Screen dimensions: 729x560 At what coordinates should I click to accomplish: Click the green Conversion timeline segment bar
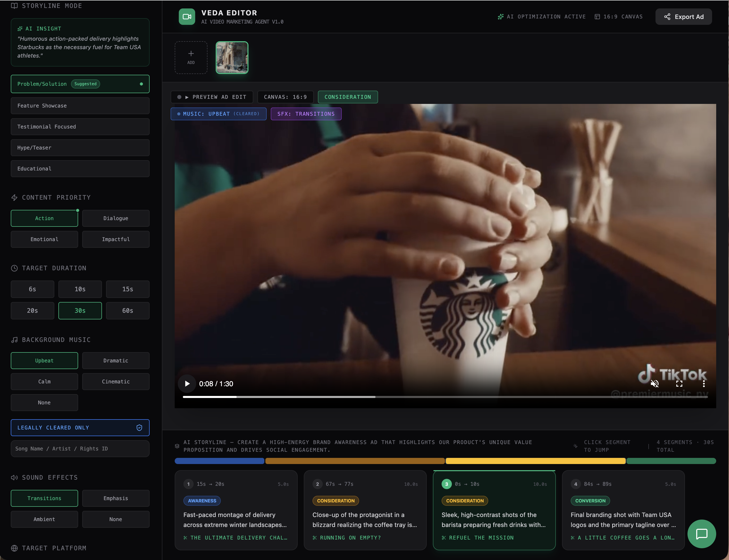pos(671,461)
